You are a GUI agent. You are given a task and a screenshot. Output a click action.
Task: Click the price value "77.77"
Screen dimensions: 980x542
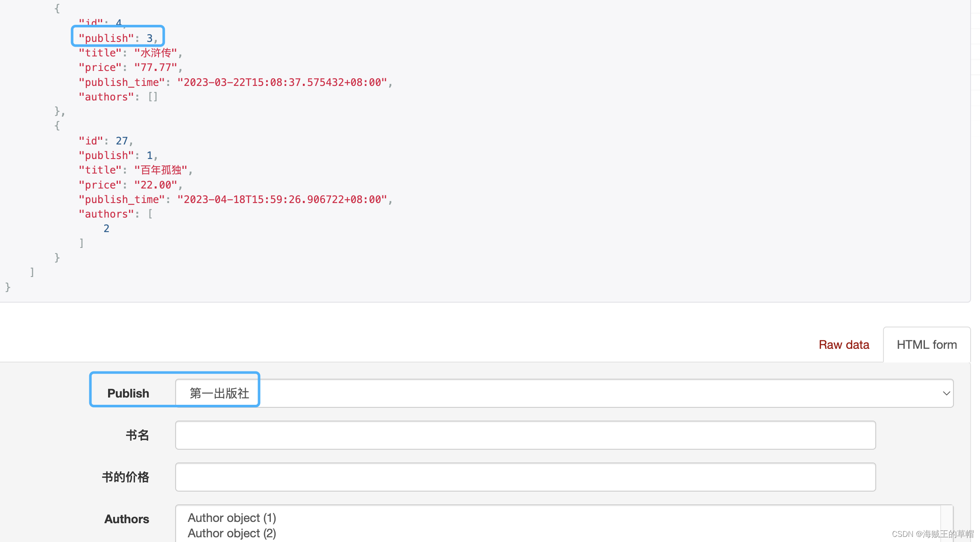(x=156, y=67)
